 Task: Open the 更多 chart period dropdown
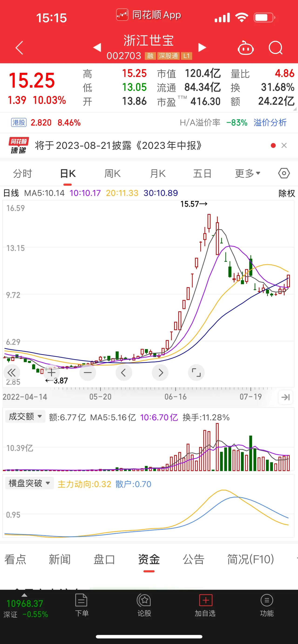(x=247, y=173)
